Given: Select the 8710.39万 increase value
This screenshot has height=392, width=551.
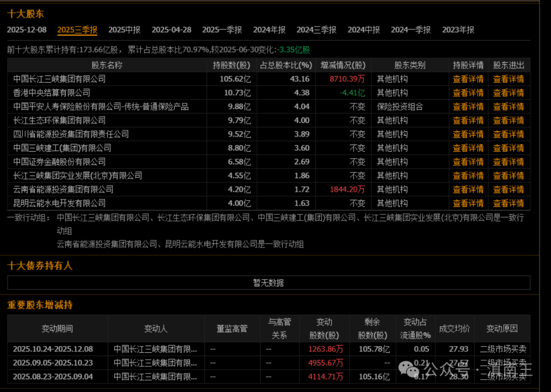Looking at the screenshot, I should [347, 79].
